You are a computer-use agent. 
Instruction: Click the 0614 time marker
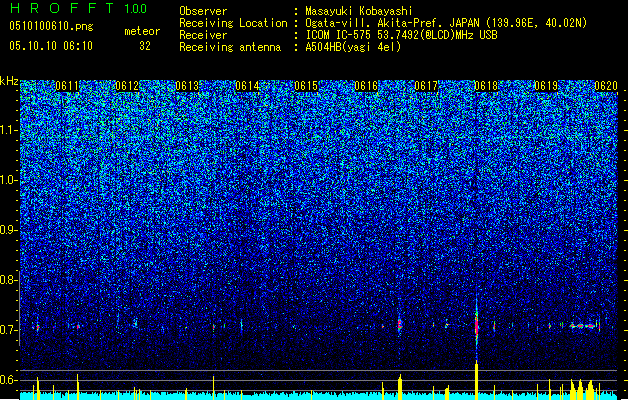[247, 86]
